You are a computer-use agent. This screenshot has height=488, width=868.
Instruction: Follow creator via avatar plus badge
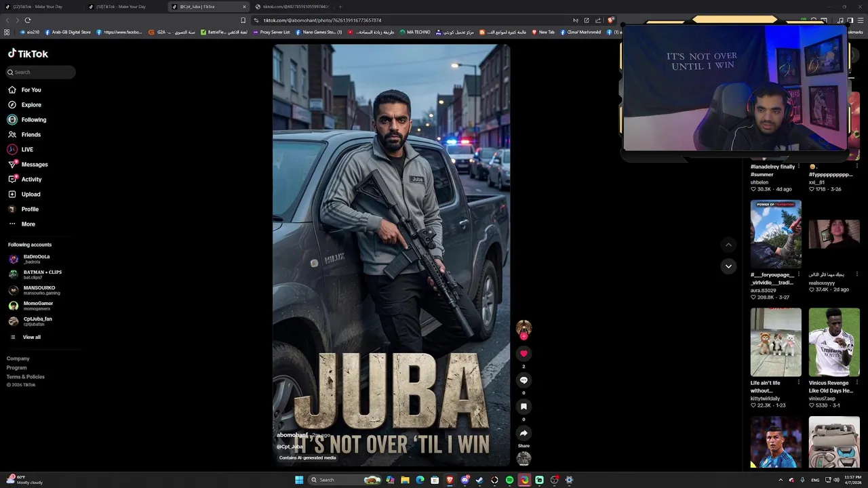[524, 336]
